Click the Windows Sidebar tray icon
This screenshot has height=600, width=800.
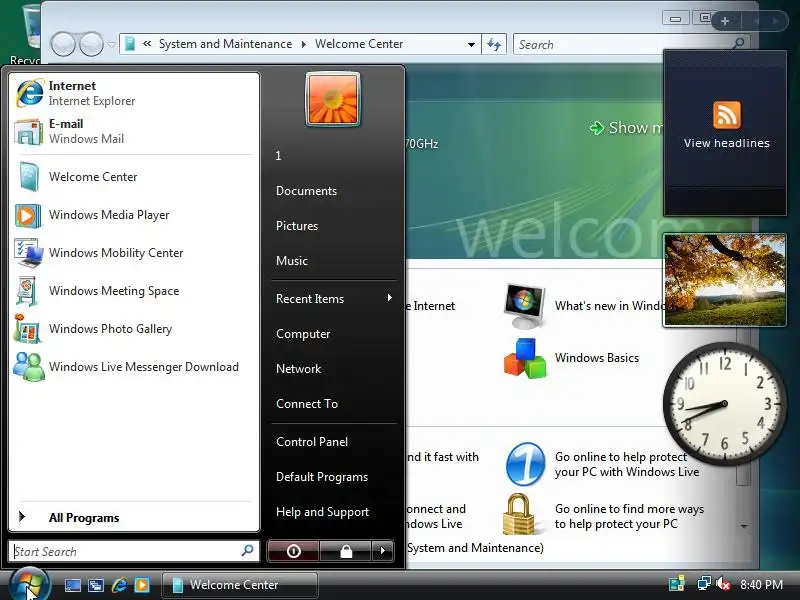point(677,583)
